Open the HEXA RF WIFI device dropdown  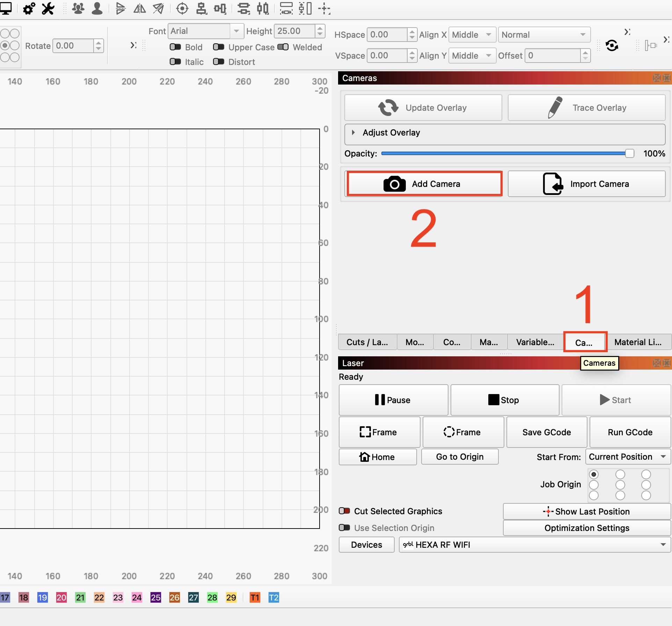click(x=535, y=545)
